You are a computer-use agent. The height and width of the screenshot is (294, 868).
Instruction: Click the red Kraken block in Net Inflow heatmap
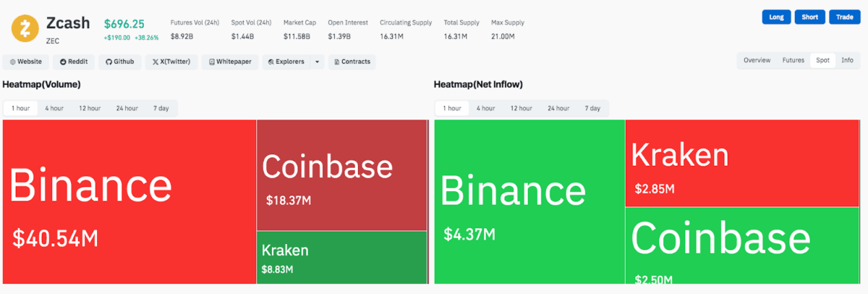pyautogui.click(x=743, y=164)
